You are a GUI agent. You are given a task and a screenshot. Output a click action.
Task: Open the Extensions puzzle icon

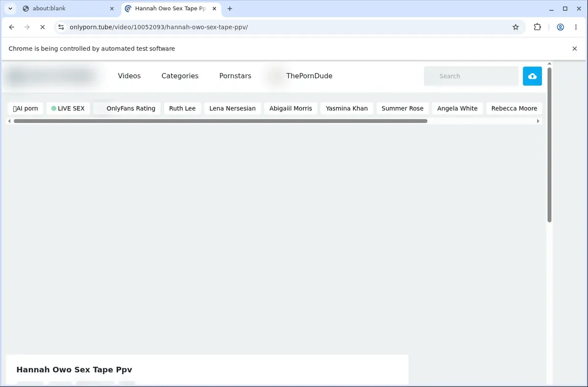coord(538,27)
